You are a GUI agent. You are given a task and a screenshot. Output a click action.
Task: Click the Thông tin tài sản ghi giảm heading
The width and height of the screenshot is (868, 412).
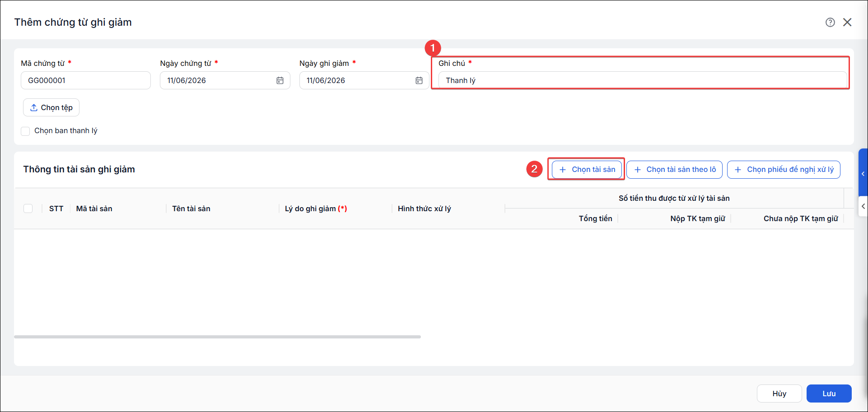[79, 169]
